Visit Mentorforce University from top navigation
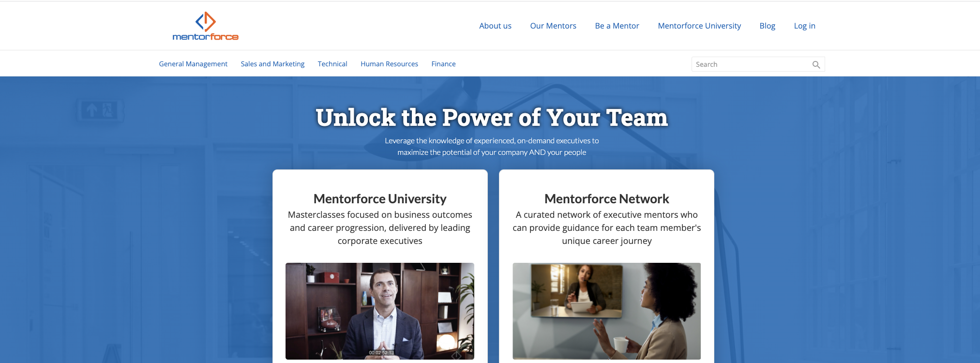Image resolution: width=980 pixels, height=363 pixels. tap(699, 26)
